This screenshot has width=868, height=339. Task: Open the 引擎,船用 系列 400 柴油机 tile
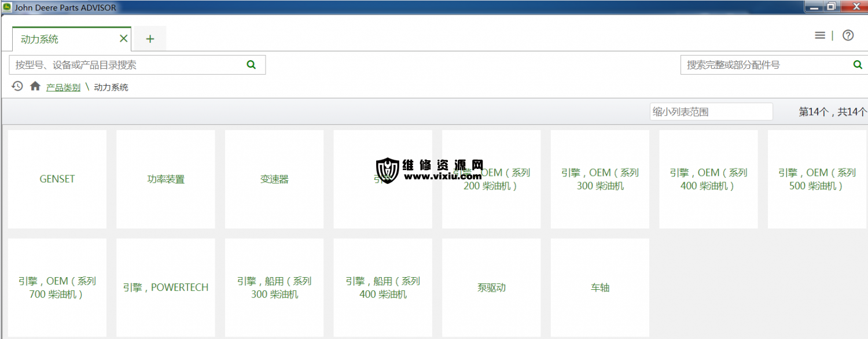pos(383,288)
